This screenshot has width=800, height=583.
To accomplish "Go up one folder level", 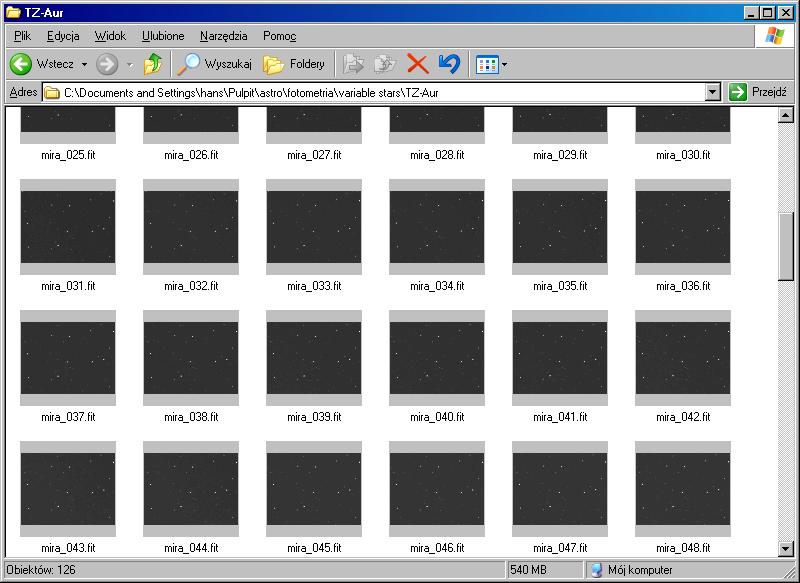I will click(x=153, y=64).
